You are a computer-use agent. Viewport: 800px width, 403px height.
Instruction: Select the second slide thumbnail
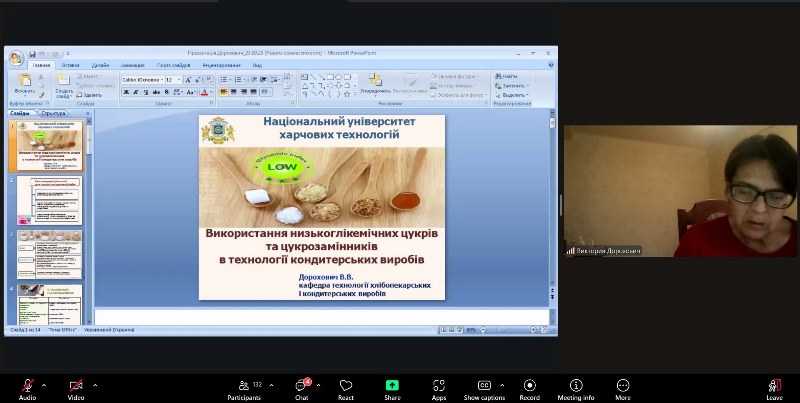[49, 199]
